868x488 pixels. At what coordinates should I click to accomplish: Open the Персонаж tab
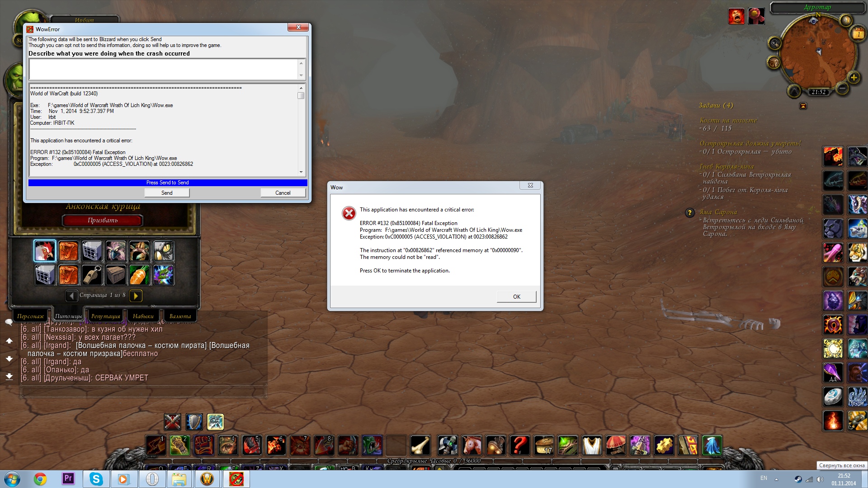[30, 316]
